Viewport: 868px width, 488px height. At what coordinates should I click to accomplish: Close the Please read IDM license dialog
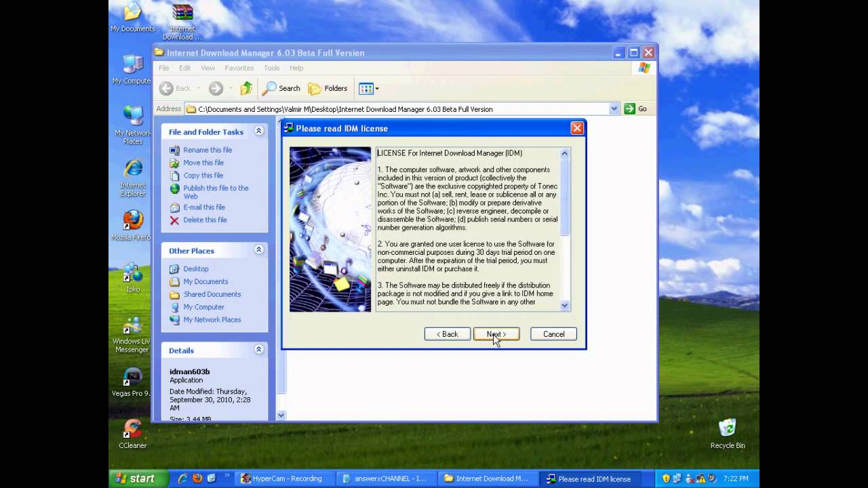tap(576, 128)
